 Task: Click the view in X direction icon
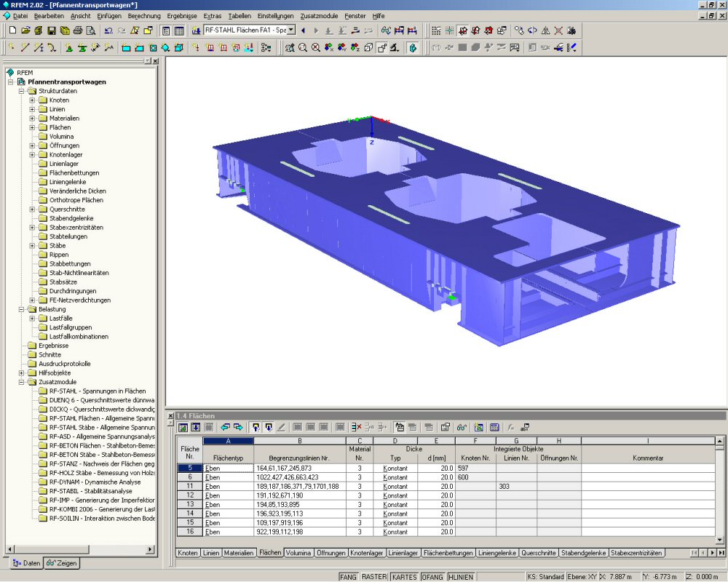(x=329, y=47)
